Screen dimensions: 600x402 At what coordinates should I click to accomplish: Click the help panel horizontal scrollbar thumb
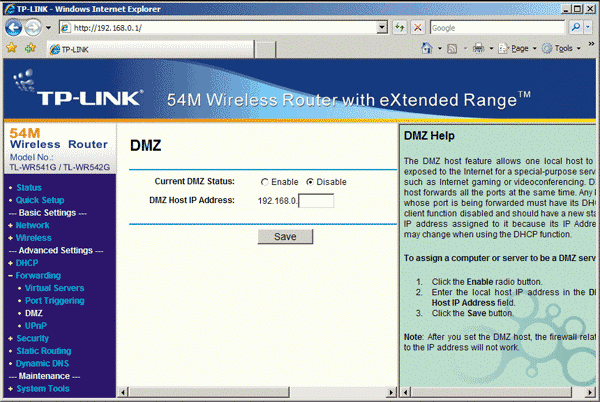pyautogui.click(x=491, y=392)
